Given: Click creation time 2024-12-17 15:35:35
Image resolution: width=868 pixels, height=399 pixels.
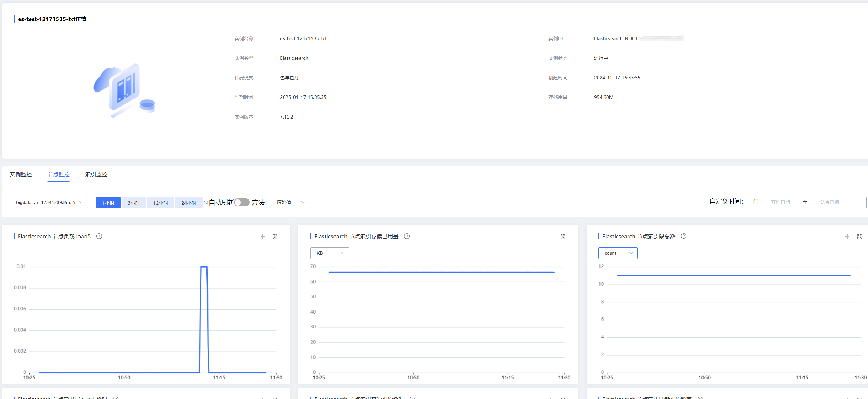Looking at the screenshot, I should tap(617, 78).
